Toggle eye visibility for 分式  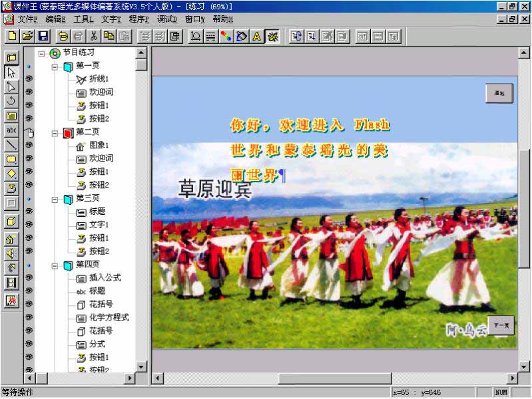[x=29, y=344]
